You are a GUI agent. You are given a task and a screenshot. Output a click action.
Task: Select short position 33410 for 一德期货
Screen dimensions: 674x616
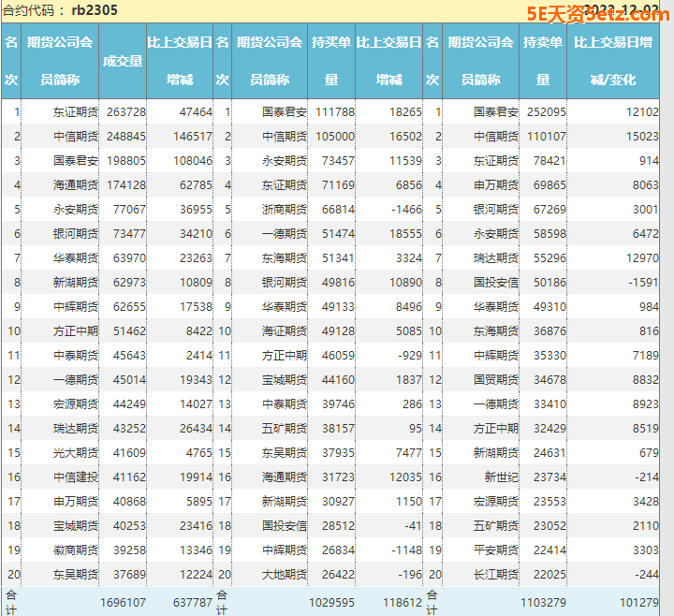coord(549,404)
